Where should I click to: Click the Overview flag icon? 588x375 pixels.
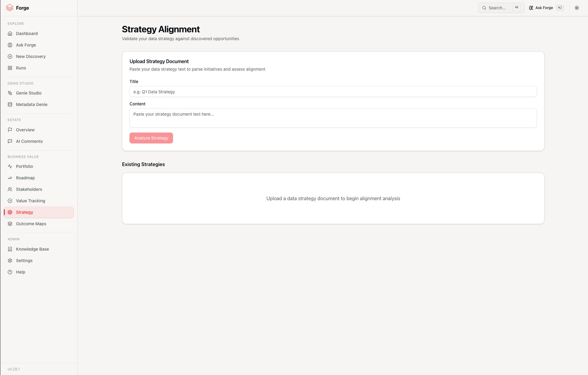click(10, 130)
